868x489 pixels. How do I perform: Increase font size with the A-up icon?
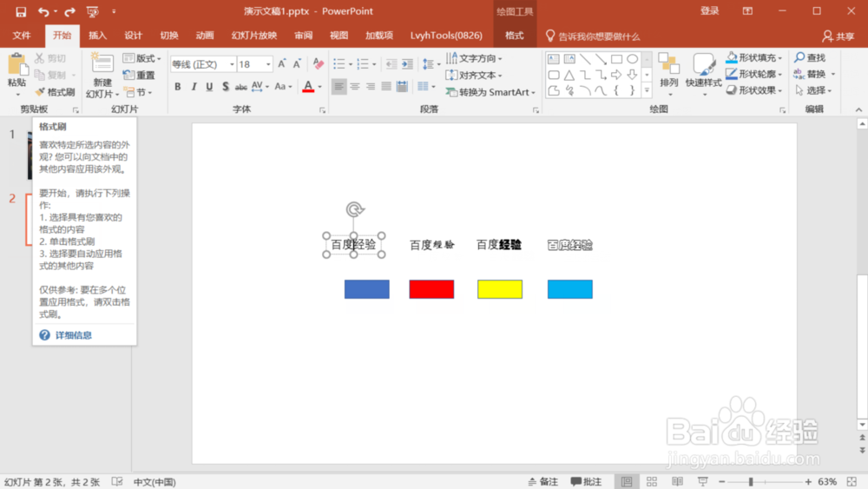point(282,64)
